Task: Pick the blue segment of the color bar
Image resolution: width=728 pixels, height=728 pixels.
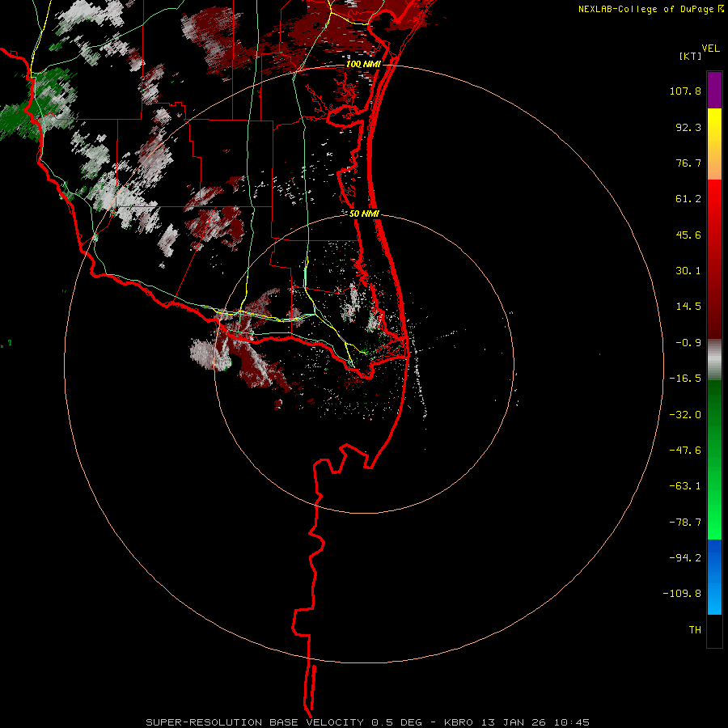Action: pyautogui.click(x=714, y=577)
